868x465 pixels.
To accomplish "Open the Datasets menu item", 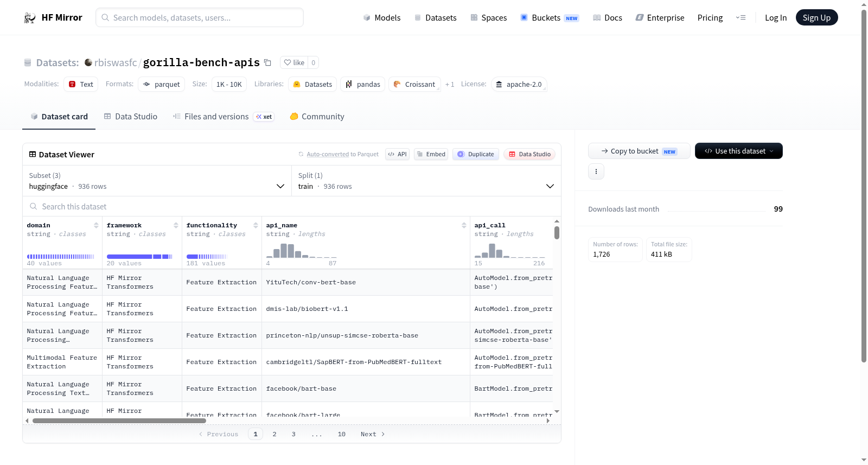I will click(436, 18).
